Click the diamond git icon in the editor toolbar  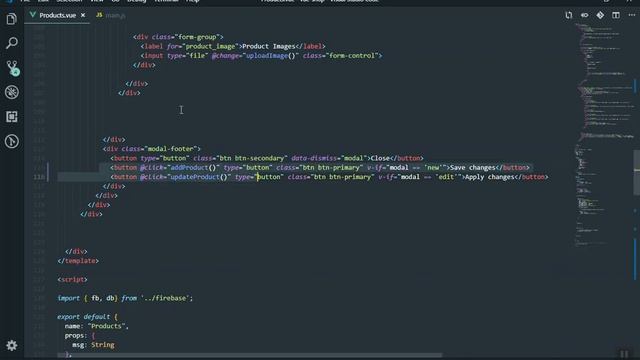pyautogui.click(x=600, y=15)
